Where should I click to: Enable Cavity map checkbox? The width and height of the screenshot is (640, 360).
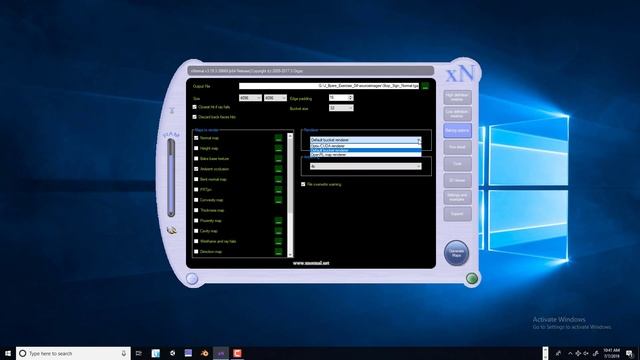(x=196, y=231)
